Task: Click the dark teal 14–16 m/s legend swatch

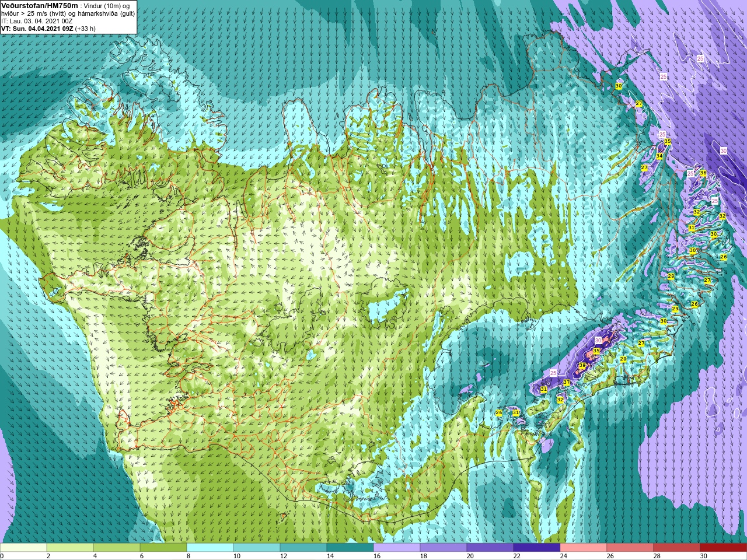Action: point(350,548)
